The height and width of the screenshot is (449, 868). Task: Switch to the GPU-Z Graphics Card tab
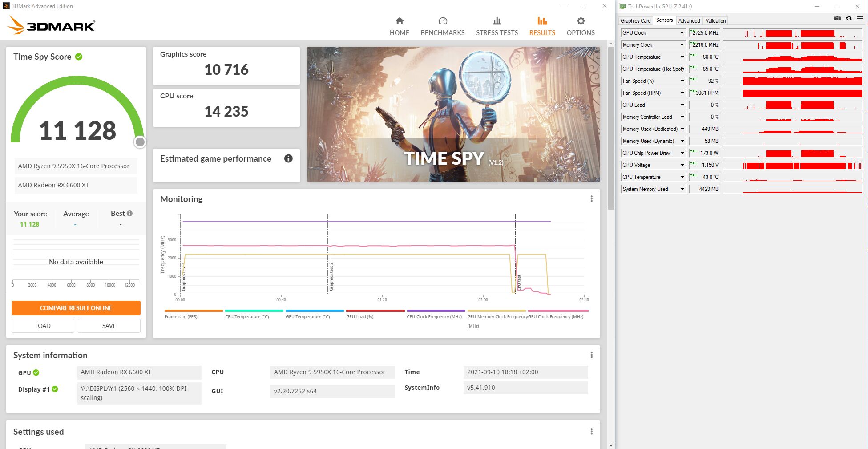click(635, 21)
